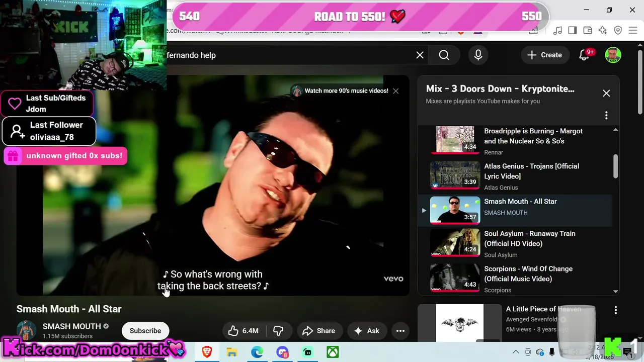Viewport: 644px width, 362px height.
Task: Open the Xbox app from the taskbar
Action: tap(333, 352)
